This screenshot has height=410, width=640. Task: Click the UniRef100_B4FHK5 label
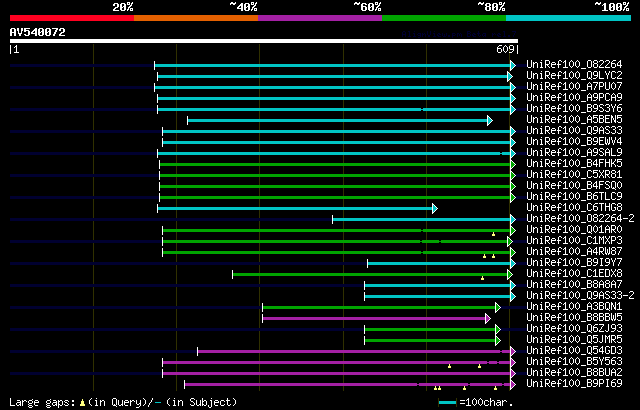pyautogui.click(x=574, y=164)
